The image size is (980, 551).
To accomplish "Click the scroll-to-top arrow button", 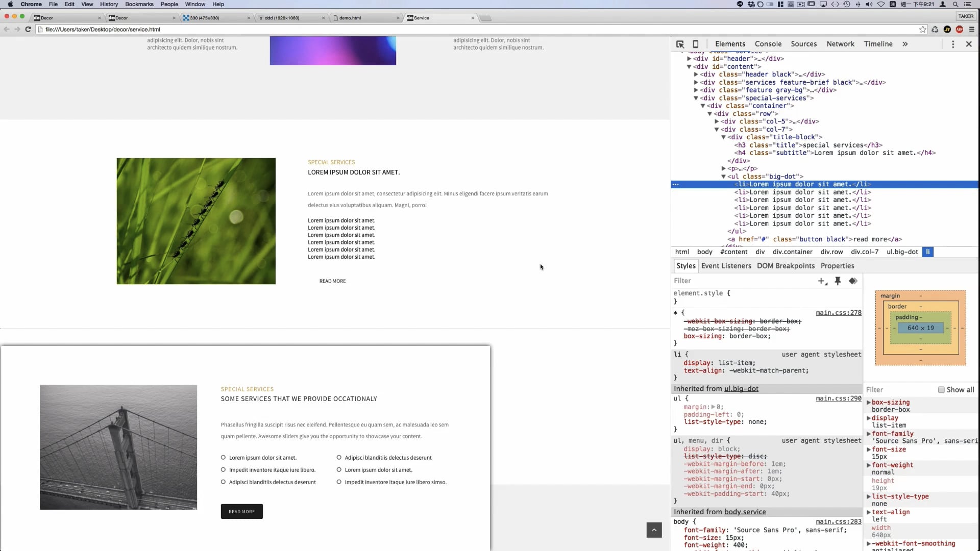I will pyautogui.click(x=654, y=530).
